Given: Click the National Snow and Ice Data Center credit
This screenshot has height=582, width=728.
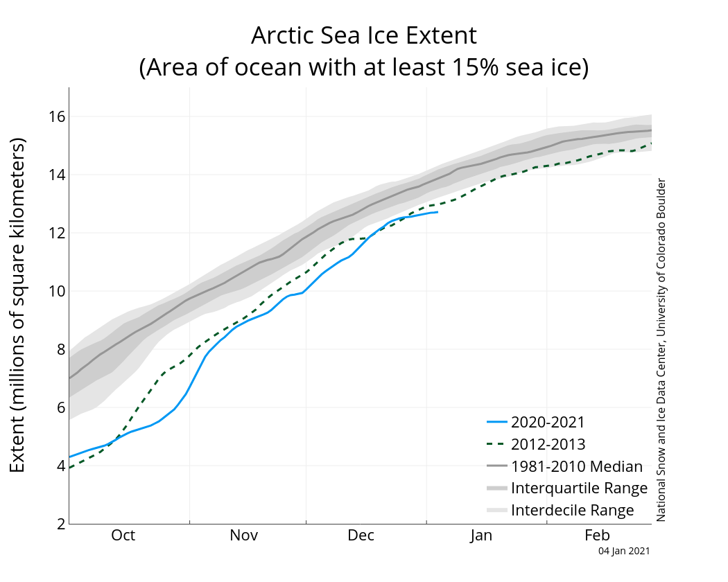Looking at the screenshot, I should [661, 350].
